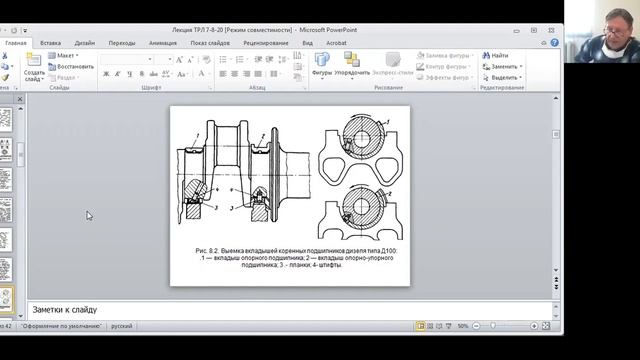
Task: Collapse the ribbon with caret icon
Action: [544, 43]
